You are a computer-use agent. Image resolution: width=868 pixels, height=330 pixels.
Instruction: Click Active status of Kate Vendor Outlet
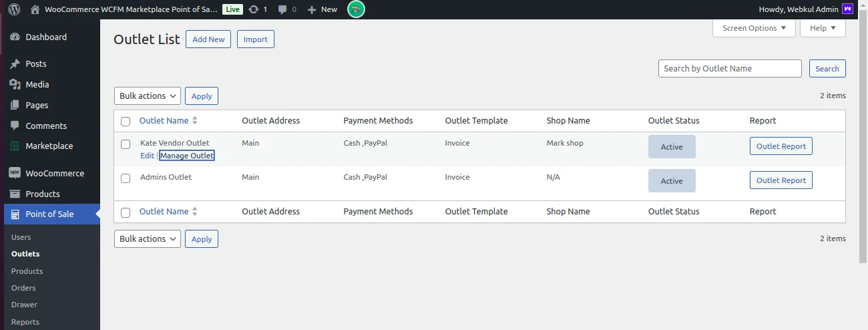click(x=672, y=147)
